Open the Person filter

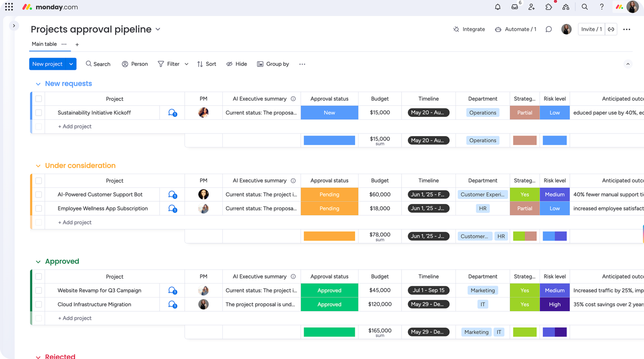click(135, 64)
